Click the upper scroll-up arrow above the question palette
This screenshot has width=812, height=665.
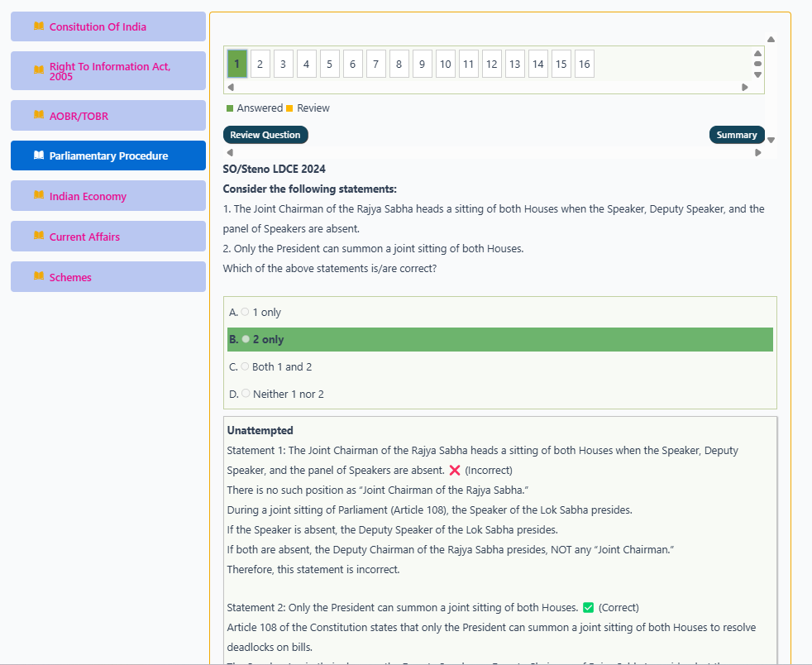coord(771,40)
